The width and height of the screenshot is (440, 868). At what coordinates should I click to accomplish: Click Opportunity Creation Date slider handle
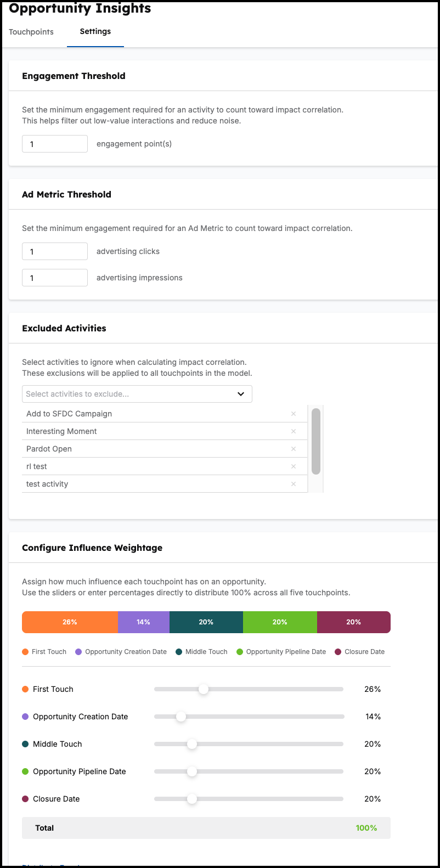(x=181, y=717)
